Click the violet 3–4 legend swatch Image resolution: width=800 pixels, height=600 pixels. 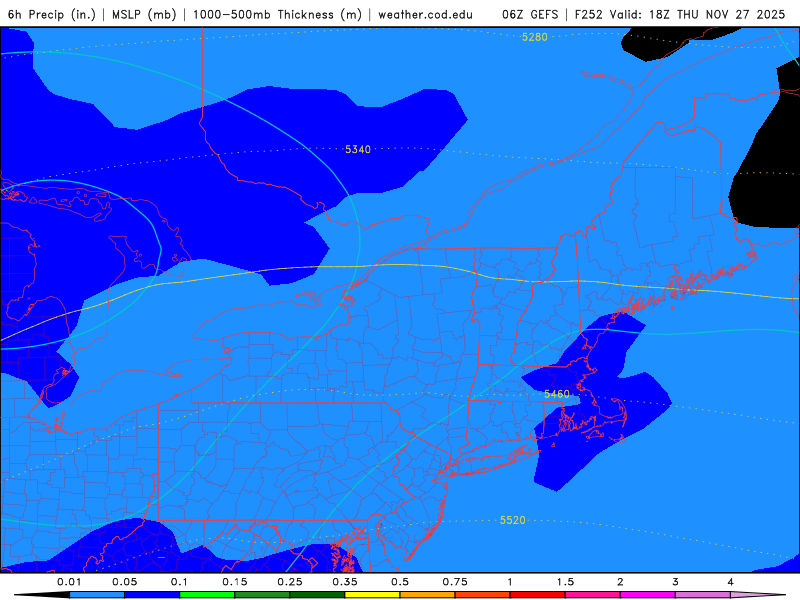pyautogui.click(x=703, y=595)
